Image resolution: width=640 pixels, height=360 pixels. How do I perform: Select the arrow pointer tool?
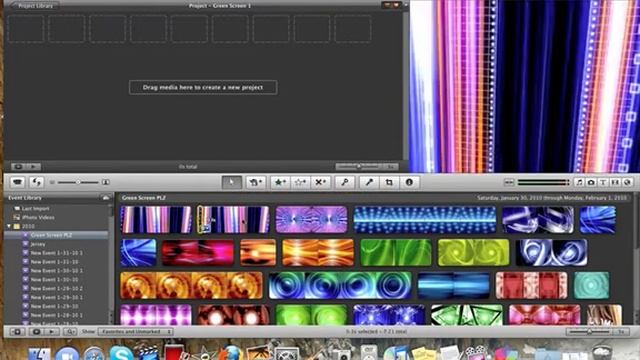click(x=231, y=182)
